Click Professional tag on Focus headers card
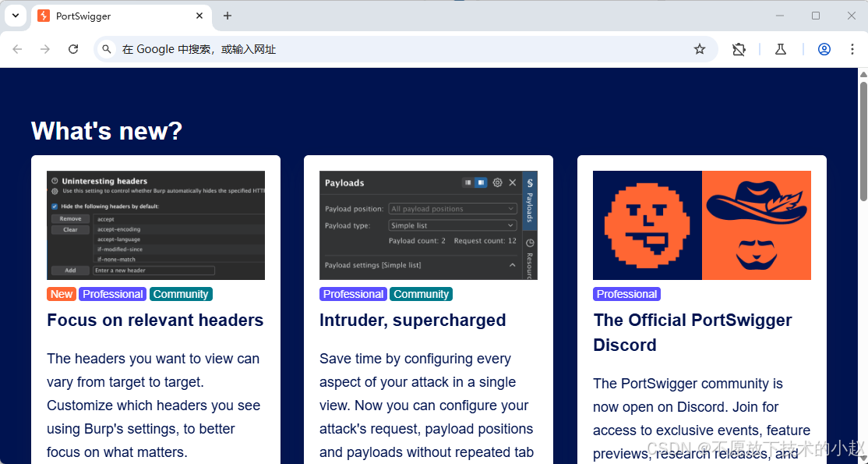This screenshot has width=868, height=464. point(113,294)
